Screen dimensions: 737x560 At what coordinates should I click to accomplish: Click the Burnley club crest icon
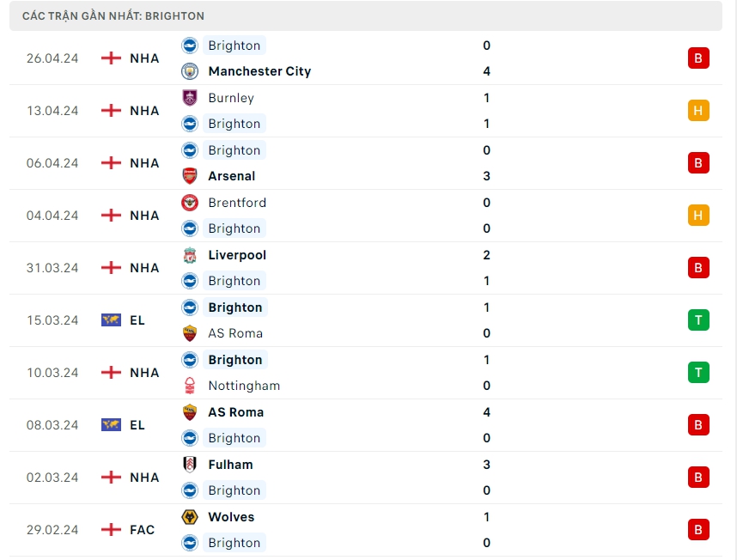coord(190,98)
